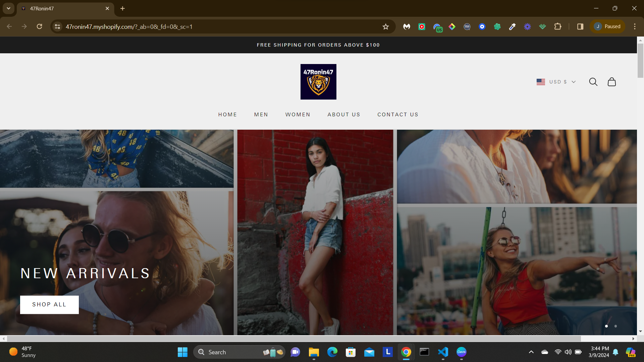Viewport: 644px width, 362px height.
Task: Open the clock and date panel
Action: pos(599,352)
